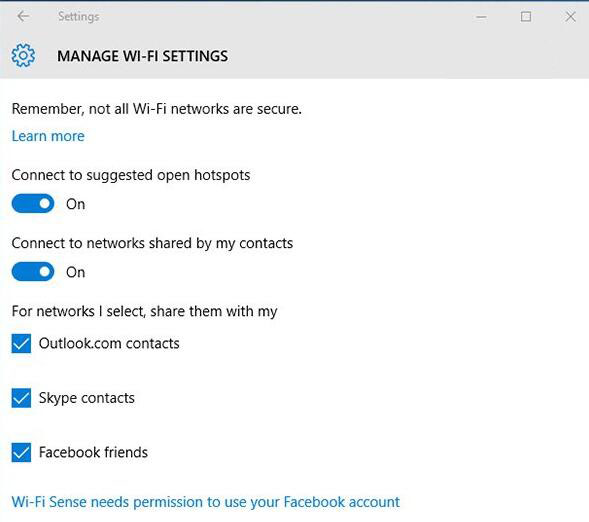Screen dimensions: 589x522
Task: Uncheck the Facebook friends checkbox
Action: (x=21, y=453)
